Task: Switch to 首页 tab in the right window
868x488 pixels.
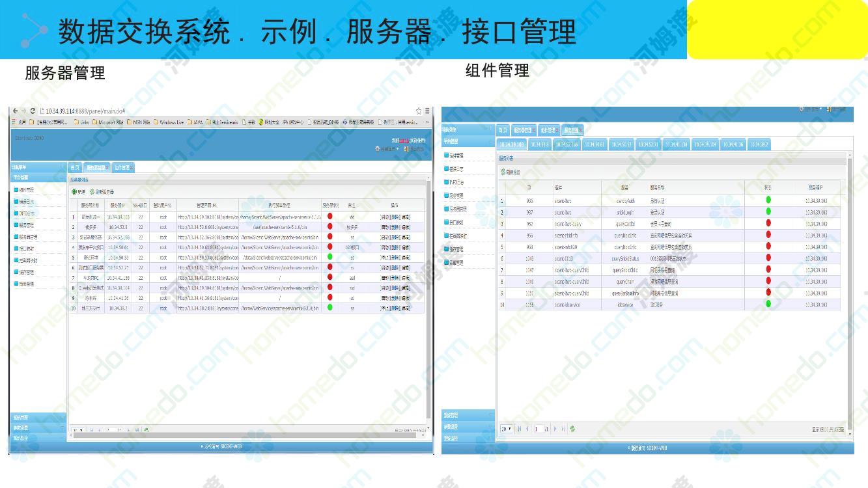Action: (x=503, y=129)
